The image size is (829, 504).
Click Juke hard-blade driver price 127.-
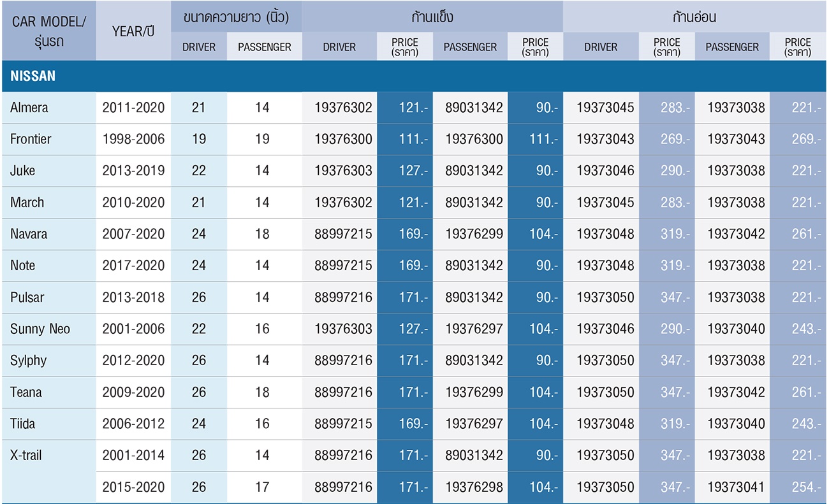point(413,171)
